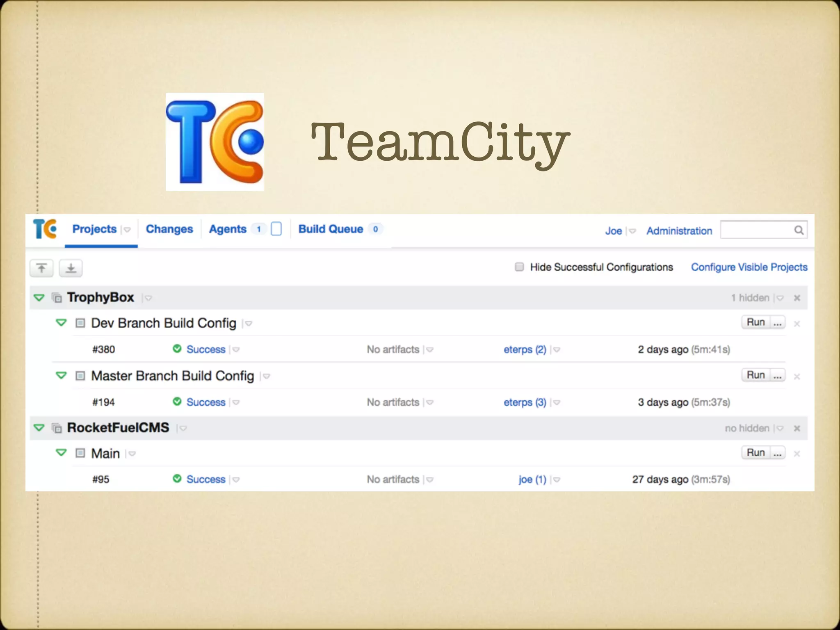
Task: Run the Main build configuration
Action: [x=756, y=452]
